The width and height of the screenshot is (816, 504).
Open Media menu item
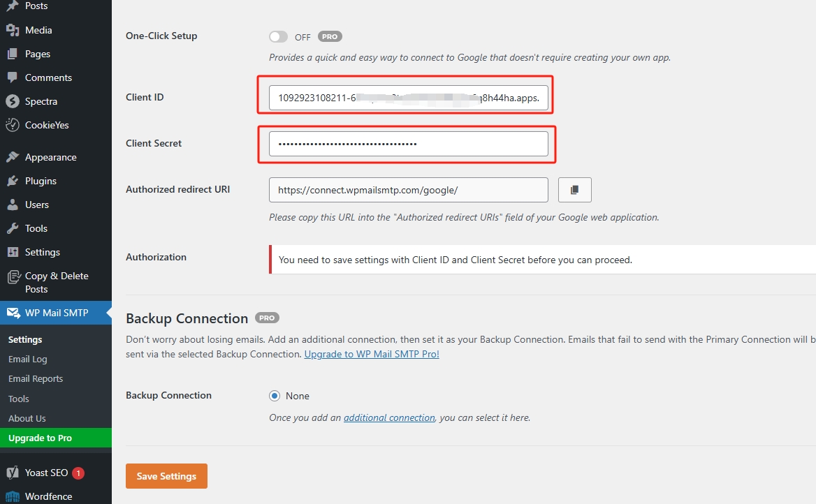56,30
